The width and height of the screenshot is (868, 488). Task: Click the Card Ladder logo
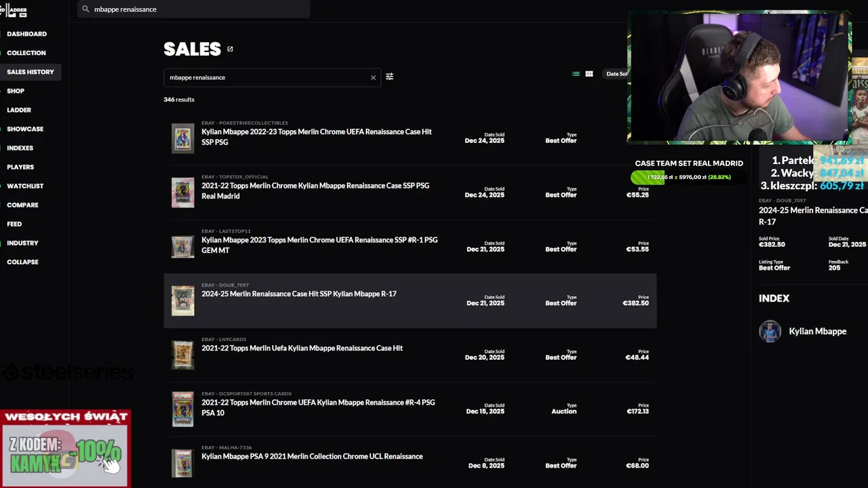pyautogui.click(x=14, y=10)
